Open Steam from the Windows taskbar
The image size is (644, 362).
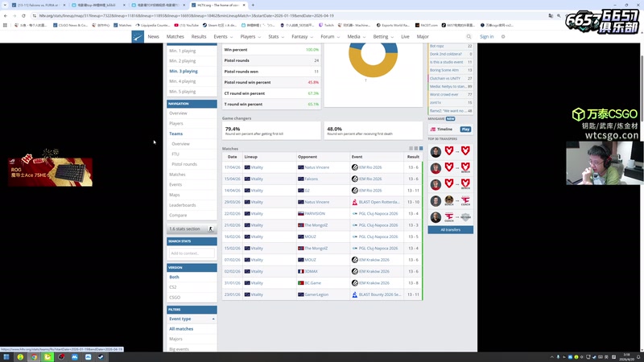pos(101,357)
